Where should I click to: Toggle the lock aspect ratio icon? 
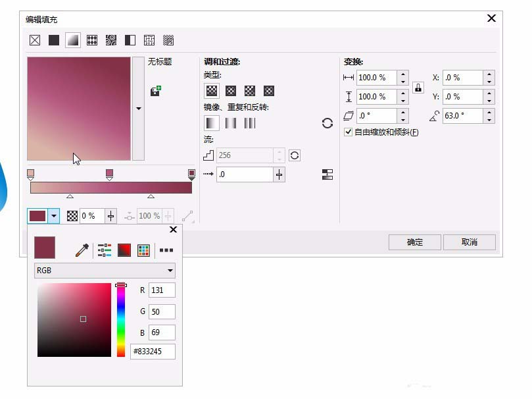(418, 88)
